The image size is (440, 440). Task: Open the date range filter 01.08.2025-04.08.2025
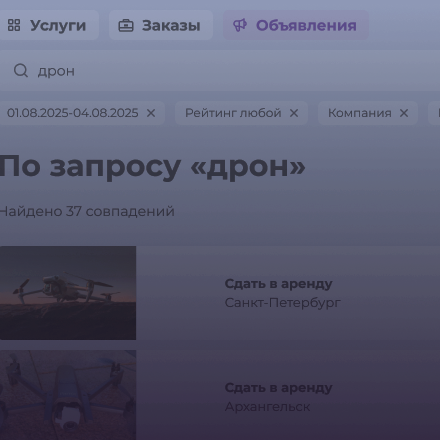coord(73,113)
